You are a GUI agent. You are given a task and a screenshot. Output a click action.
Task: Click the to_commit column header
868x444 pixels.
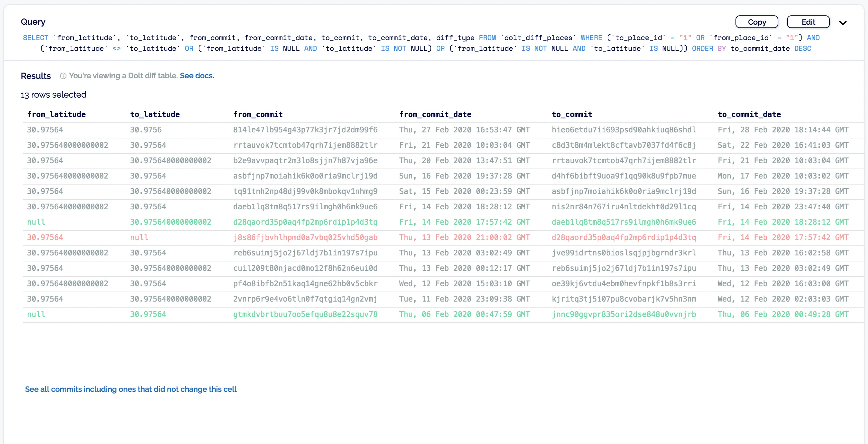tap(572, 114)
